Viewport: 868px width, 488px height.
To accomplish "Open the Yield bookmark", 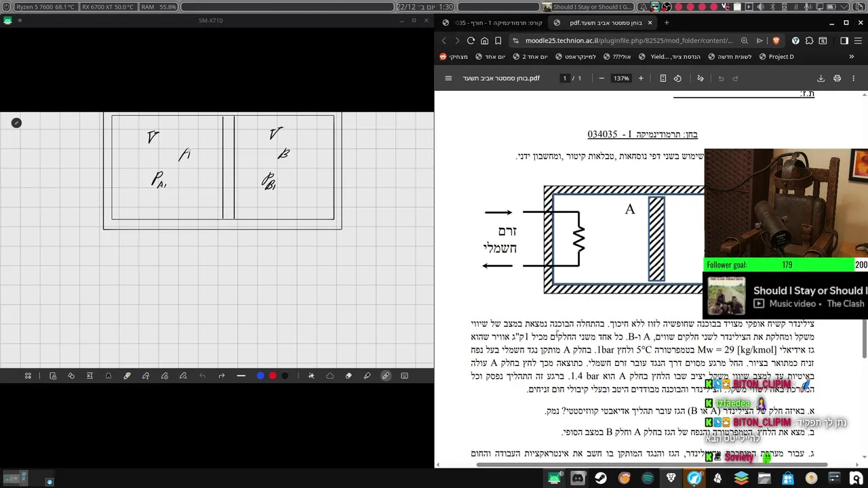I will click(671, 57).
